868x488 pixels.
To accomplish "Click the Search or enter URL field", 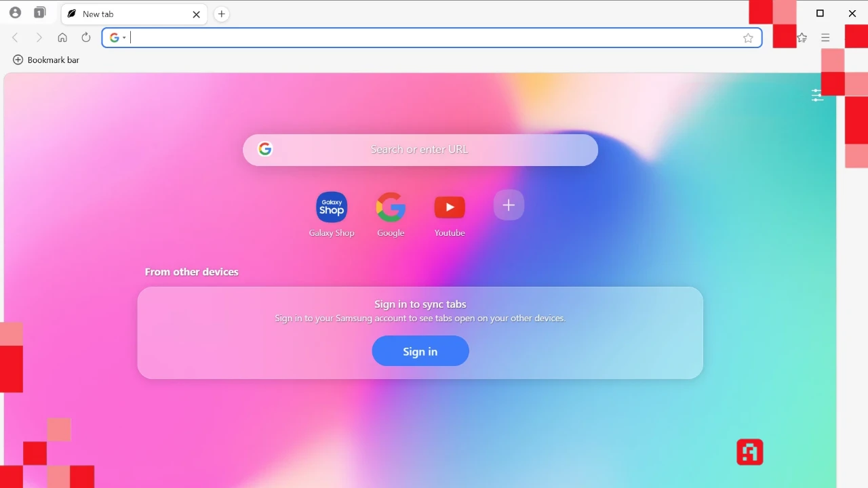I will click(420, 149).
